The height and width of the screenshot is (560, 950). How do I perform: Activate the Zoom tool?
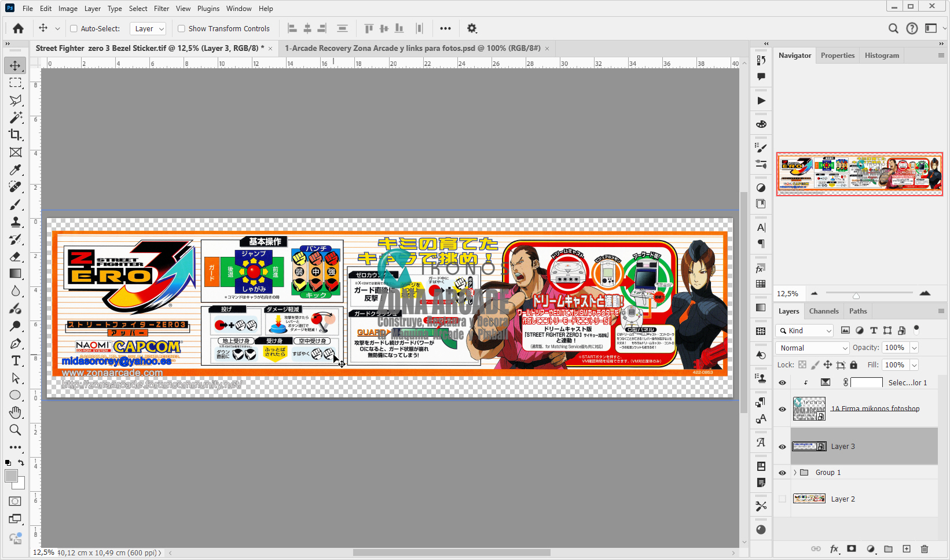[x=16, y=430]
